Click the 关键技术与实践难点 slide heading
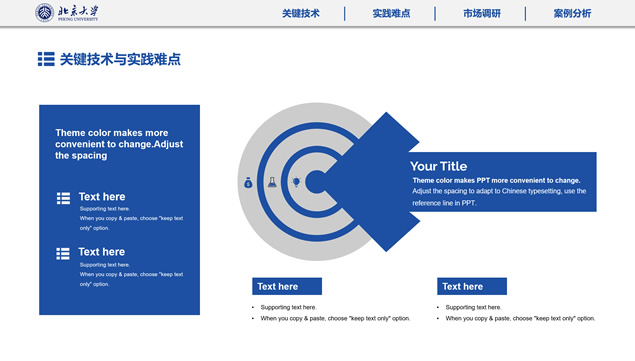This screenshot has height=361, width=635. pos(120,60)
